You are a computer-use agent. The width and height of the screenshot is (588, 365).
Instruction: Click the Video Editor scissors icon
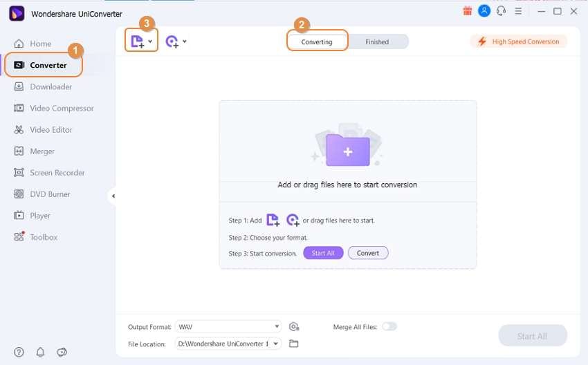pyautogui.click(x=19, y=130)
